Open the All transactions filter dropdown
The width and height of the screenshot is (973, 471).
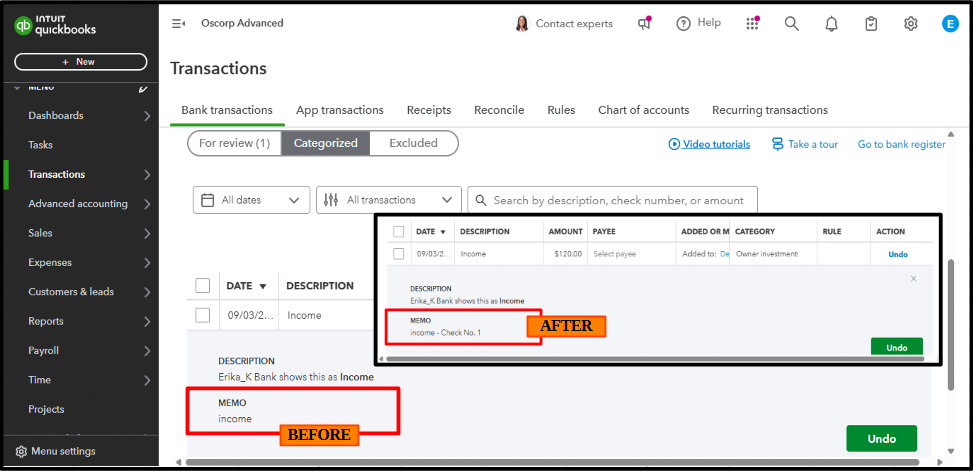coord(389,200)
